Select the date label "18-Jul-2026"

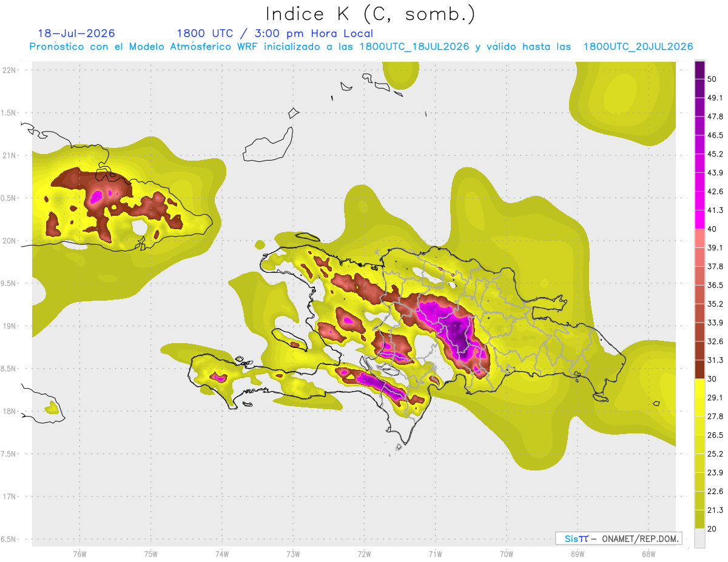[x=76, y=33]
